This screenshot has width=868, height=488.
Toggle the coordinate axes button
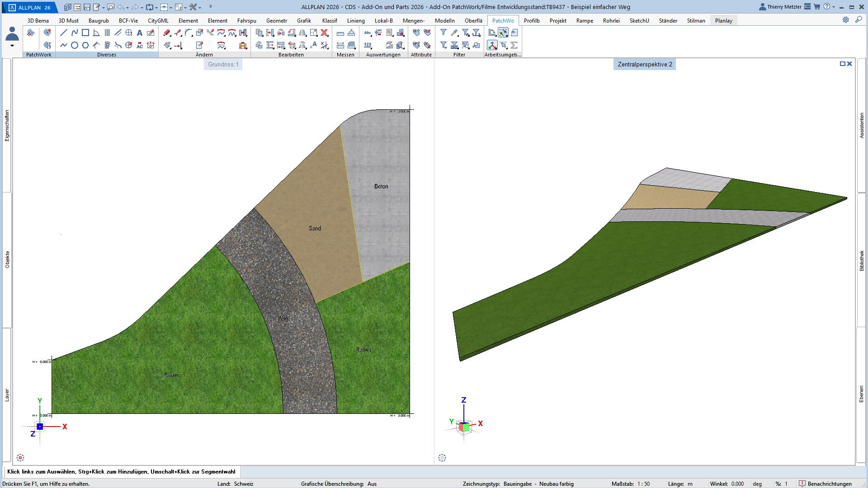pyautogui.click(x=492, y=45)
